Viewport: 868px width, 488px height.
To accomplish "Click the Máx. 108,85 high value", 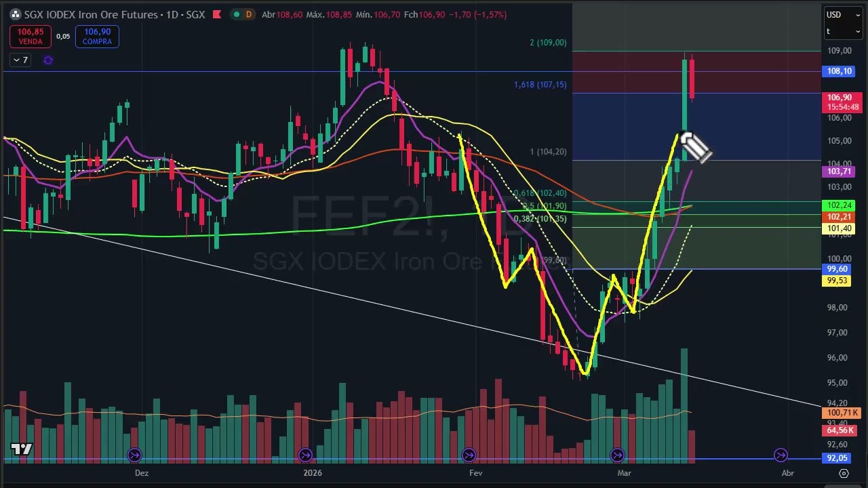I will tap(328, 14).
